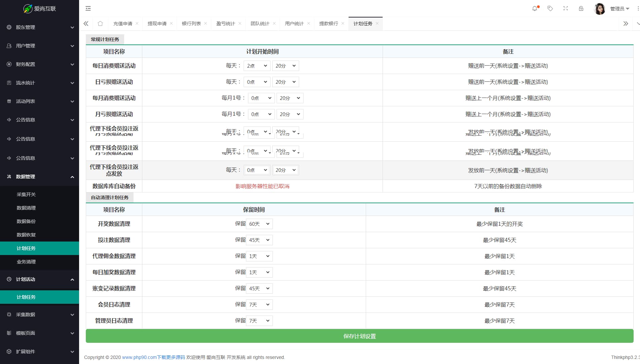Viewport: 640px width, 364px height.
Task: Go to home tab icon
Action: coord(100,24)
